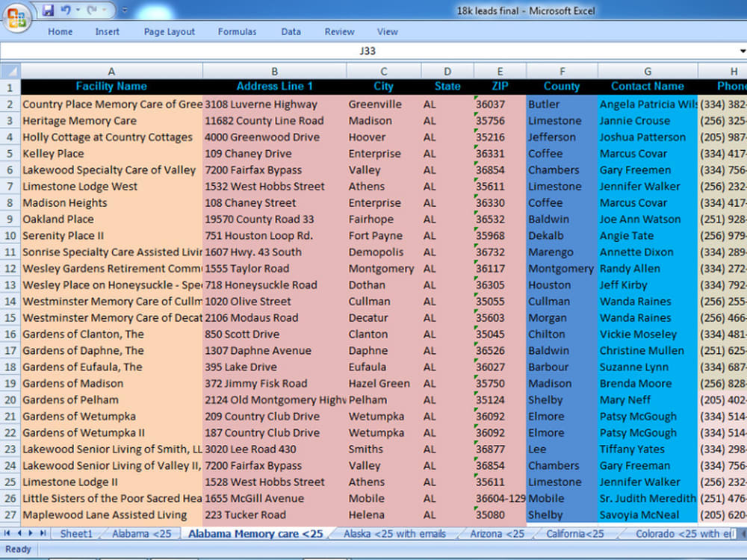Viewport: 747px width, 560px height.
Task: Select row 1 header
Action: (10, 87)
